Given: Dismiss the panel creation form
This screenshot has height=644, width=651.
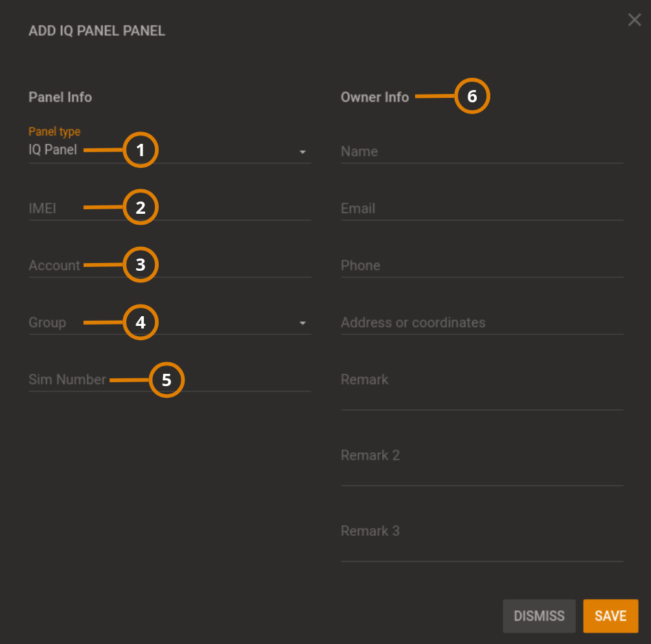Looking at the screenshot, I should [538, 615].
